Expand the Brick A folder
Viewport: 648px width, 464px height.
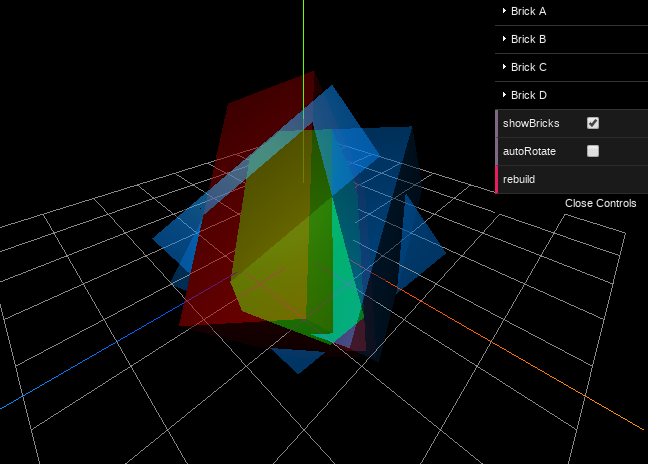point(527,12)
